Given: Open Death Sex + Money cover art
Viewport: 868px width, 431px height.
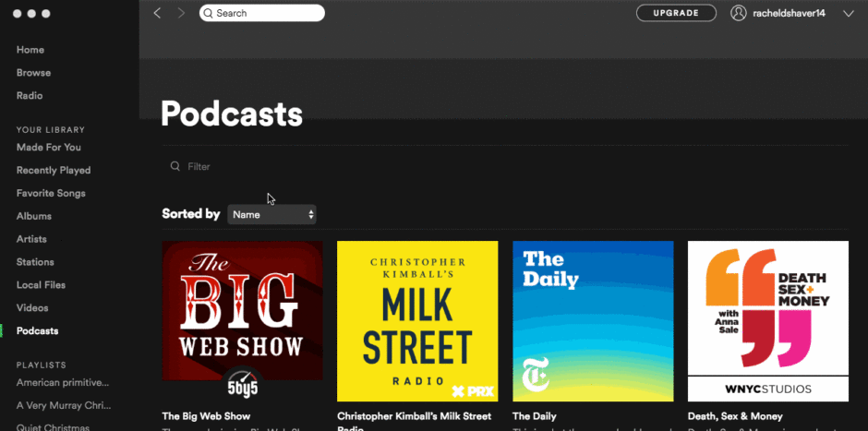Looking at the screenshot, I should (x=767, y=321).
